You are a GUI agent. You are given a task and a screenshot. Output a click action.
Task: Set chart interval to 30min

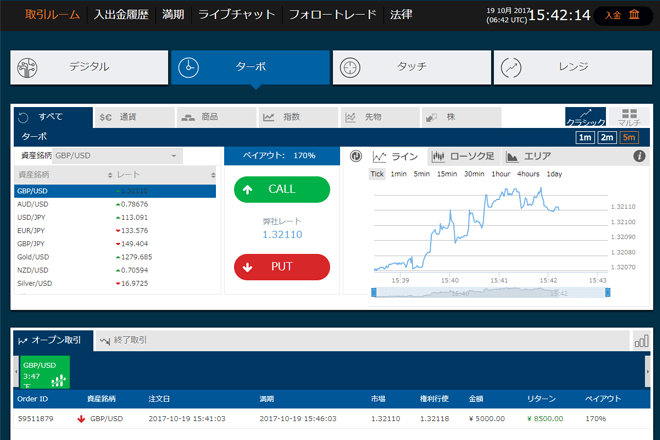point(474,174)
